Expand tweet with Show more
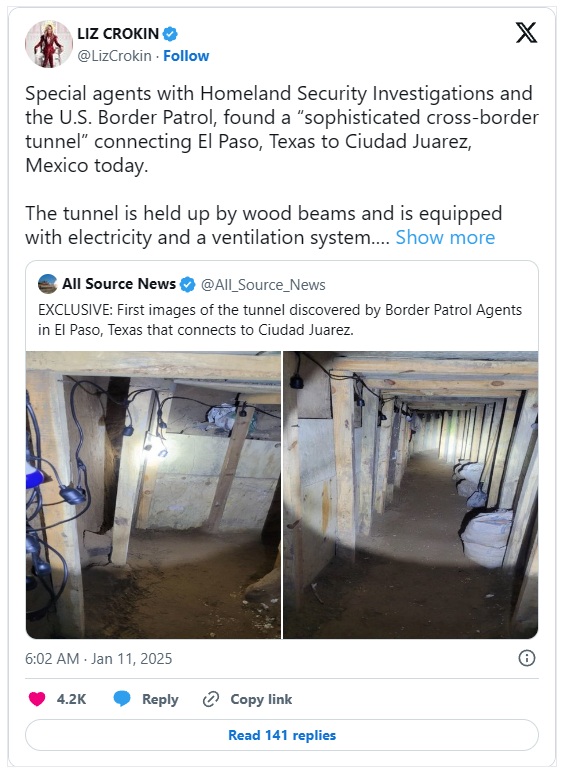 (x=445, y=237)
